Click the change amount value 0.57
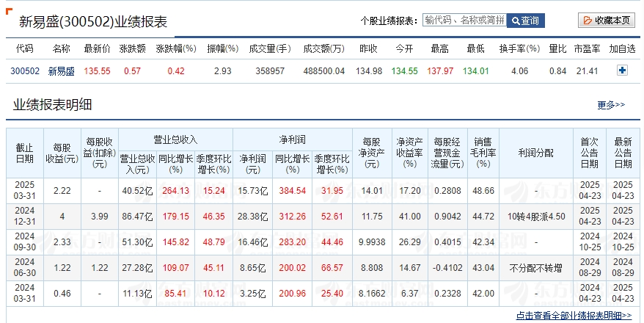 [x=132, y=71]
